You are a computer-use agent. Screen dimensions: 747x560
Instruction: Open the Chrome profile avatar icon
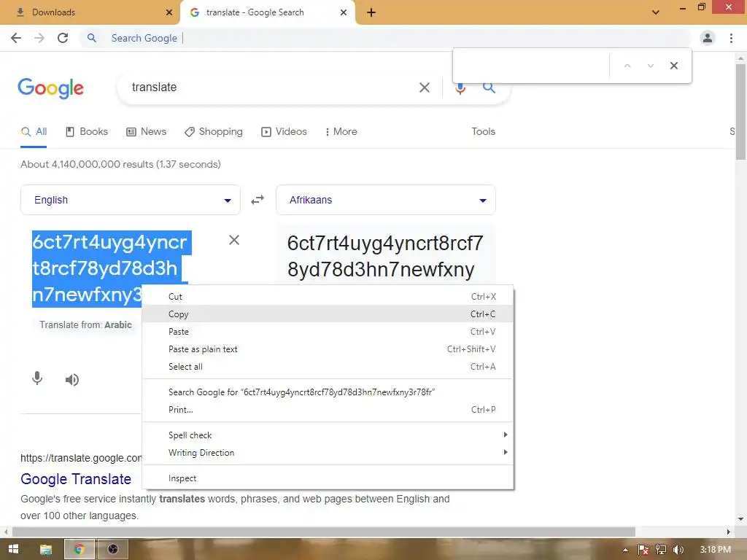point(708,38)
